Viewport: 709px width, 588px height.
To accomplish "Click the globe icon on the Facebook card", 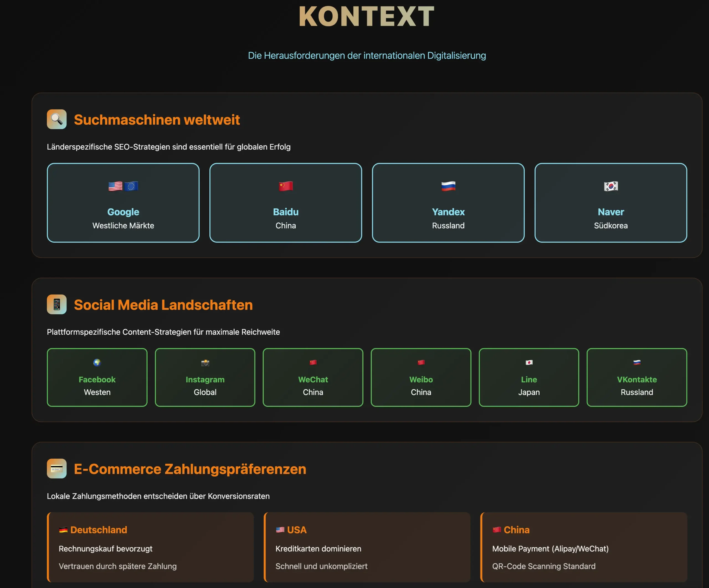I will [x=97, y=363].
